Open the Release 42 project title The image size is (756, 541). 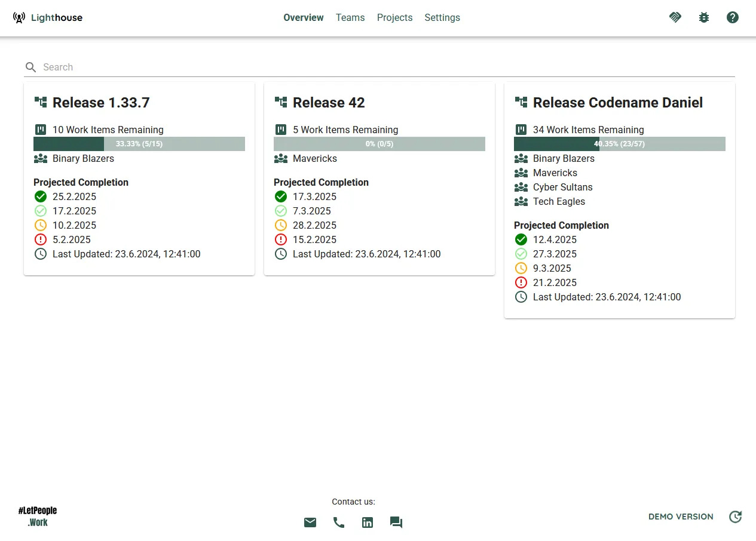329,103
